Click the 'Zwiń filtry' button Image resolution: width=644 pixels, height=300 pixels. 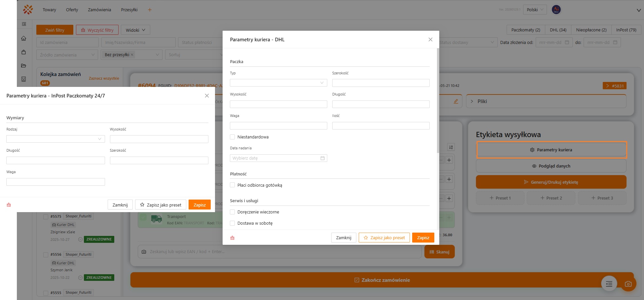click(x=55, y=30)
